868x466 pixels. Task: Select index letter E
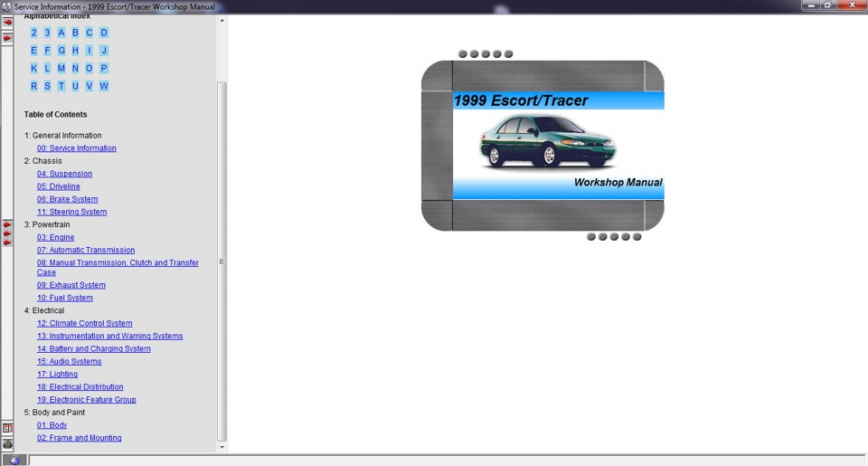pos(33,51)
